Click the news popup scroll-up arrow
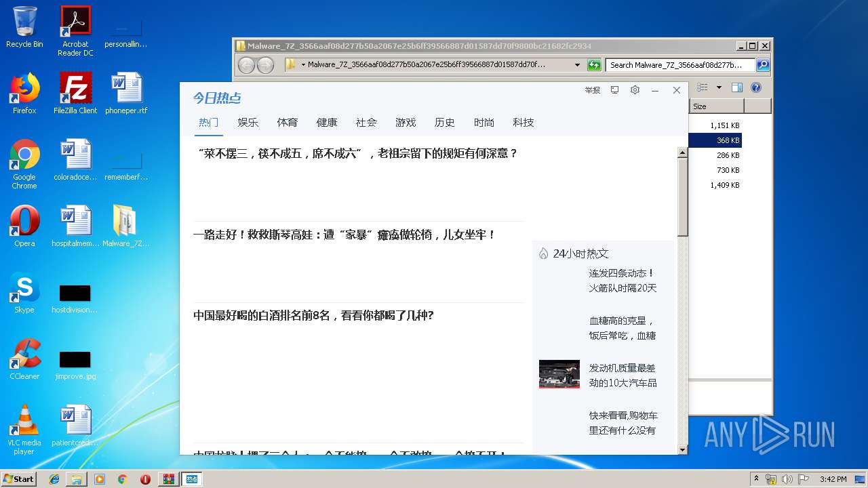 pyautogui.click(x=683, y=152)
